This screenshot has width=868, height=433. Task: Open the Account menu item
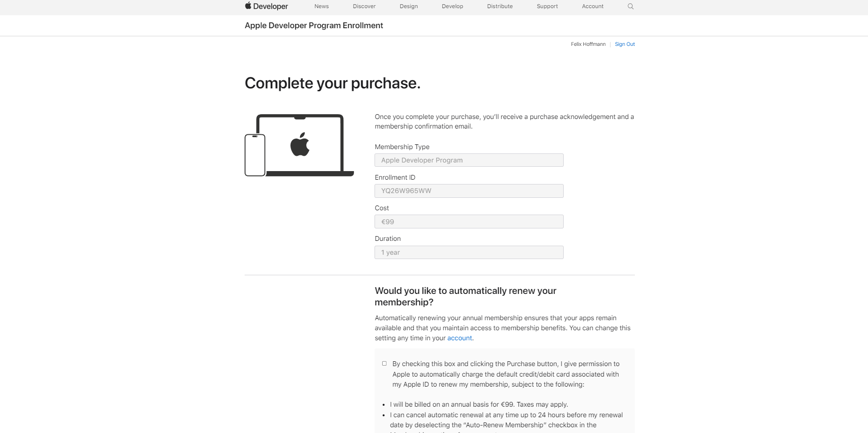(592, 6)
